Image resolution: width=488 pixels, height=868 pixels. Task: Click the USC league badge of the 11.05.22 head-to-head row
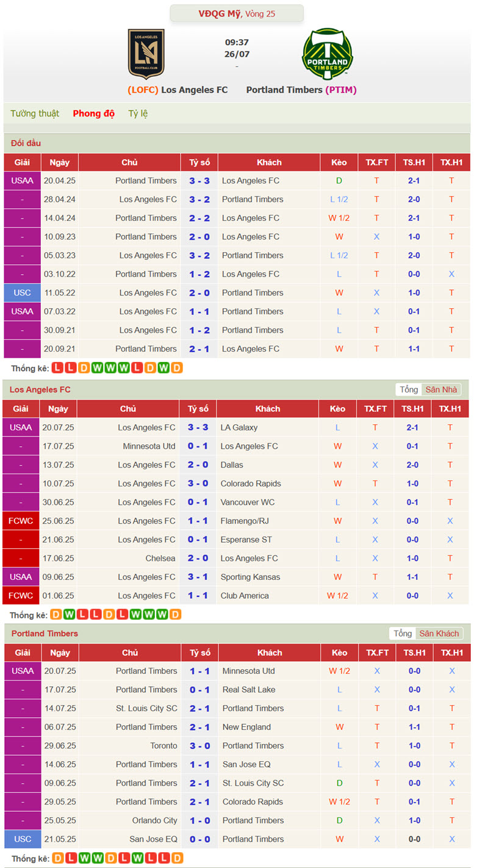[x=22, y=293]
